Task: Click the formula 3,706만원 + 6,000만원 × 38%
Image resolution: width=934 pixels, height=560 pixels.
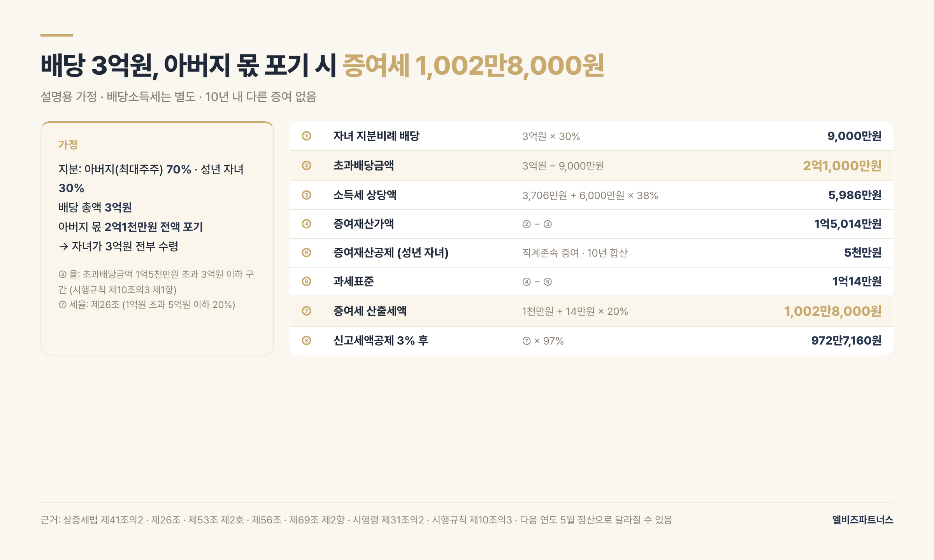Action: point(590,196)
